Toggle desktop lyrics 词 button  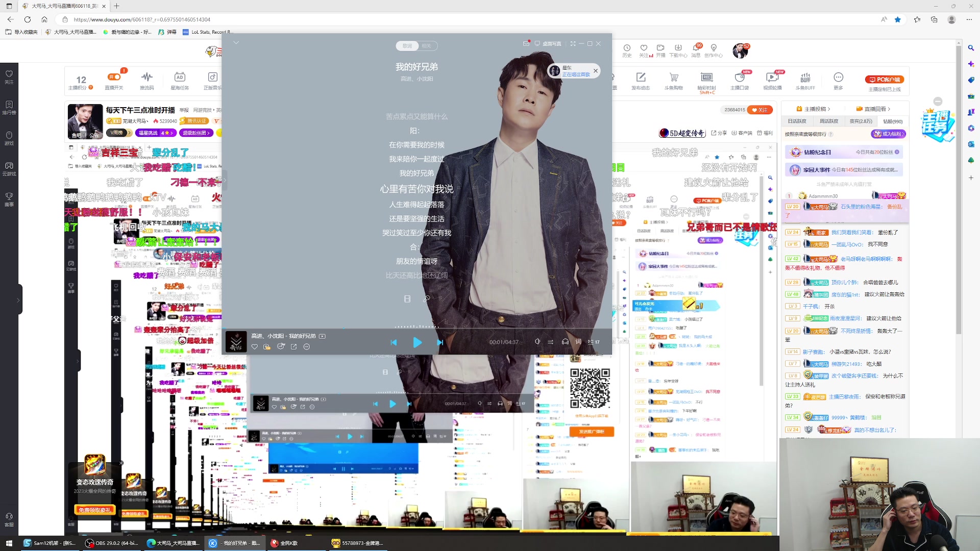(x=578, y=342)
